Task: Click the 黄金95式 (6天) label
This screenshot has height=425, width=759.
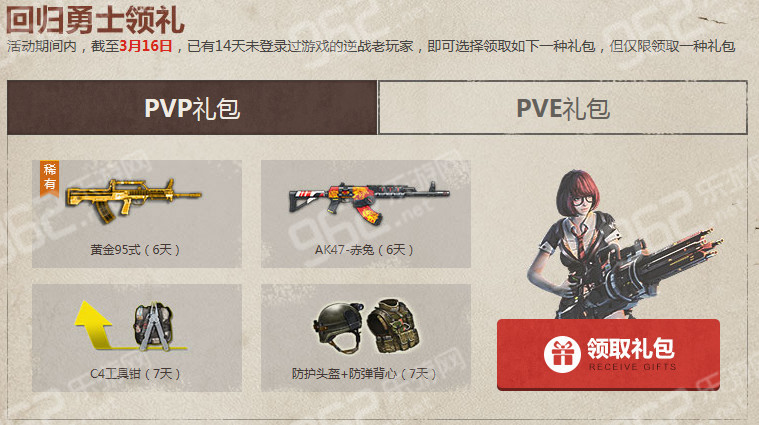Action: click(135, 250)
